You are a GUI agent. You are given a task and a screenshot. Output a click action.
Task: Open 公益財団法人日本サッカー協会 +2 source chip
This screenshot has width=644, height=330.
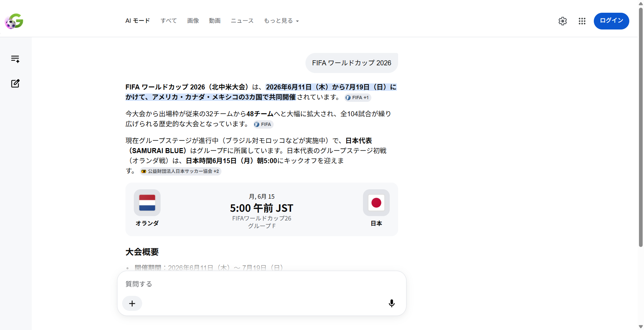click(181, 171)
